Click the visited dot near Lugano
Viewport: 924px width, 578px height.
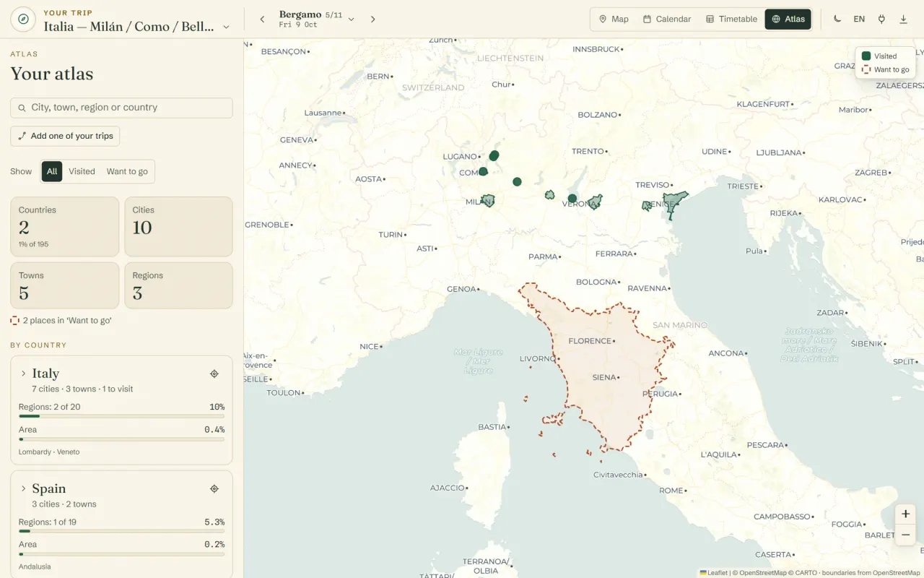(494, 155)
